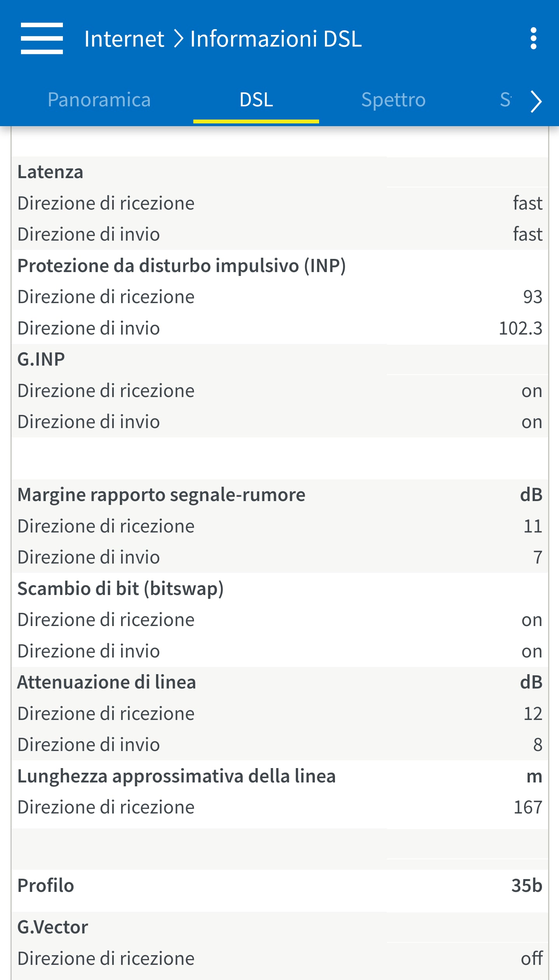559x980 pixels.
Task: Tap the Attenuazione di linea heading
Action: [x=107, y=682]
